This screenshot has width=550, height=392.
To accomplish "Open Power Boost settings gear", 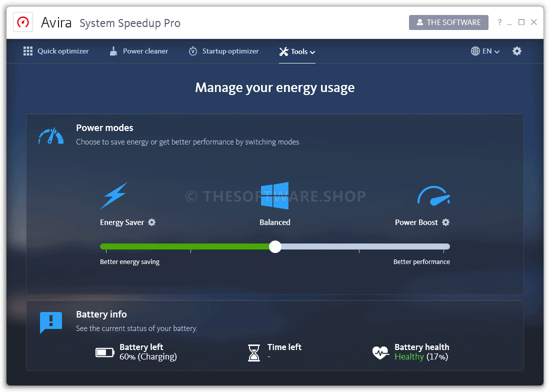I will tap(445, 222).
